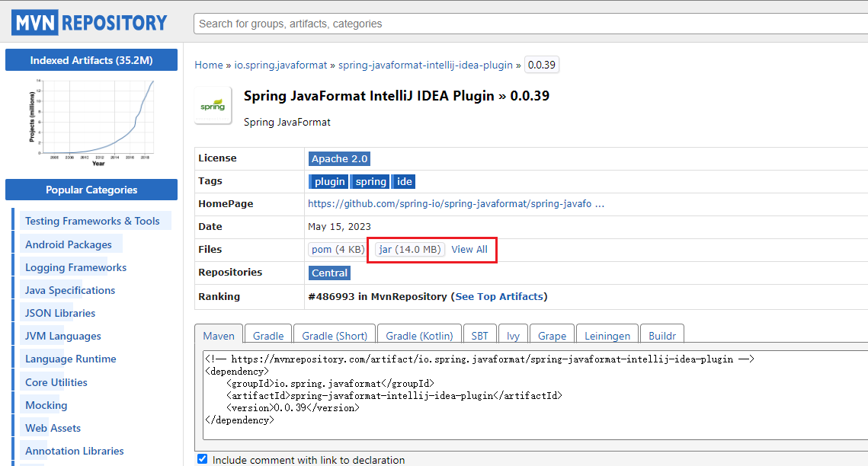Open JVM Languages category
This screenshot has height=466, width=868.
[x=63, y=336]
